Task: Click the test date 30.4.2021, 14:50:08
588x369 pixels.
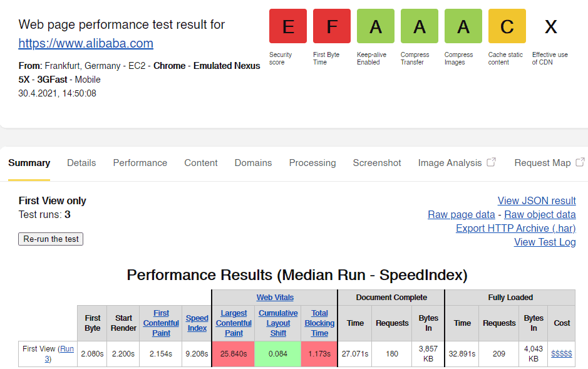Action: 58,93
